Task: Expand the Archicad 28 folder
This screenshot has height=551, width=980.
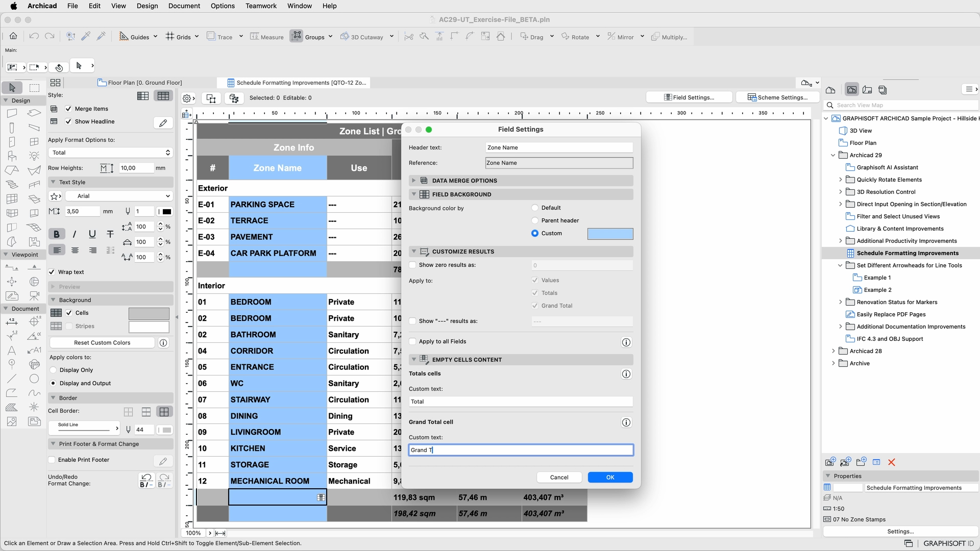Action: pyautogui.click(x=834, y=351)
